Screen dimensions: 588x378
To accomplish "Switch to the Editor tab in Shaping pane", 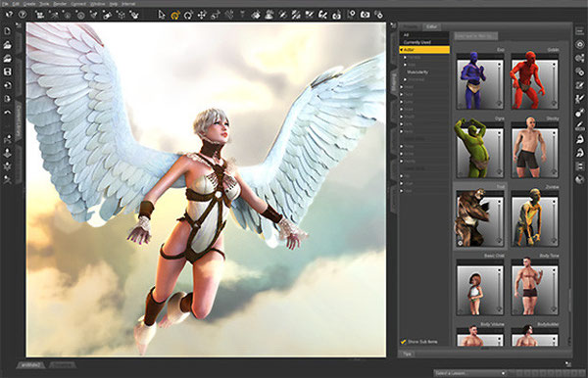I will click(431, 26).
